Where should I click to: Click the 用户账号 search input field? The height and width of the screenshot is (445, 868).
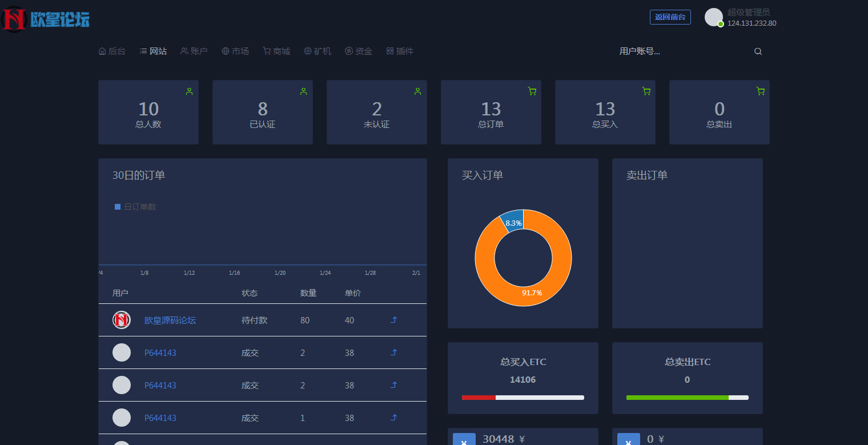click(x=674, y=51)
